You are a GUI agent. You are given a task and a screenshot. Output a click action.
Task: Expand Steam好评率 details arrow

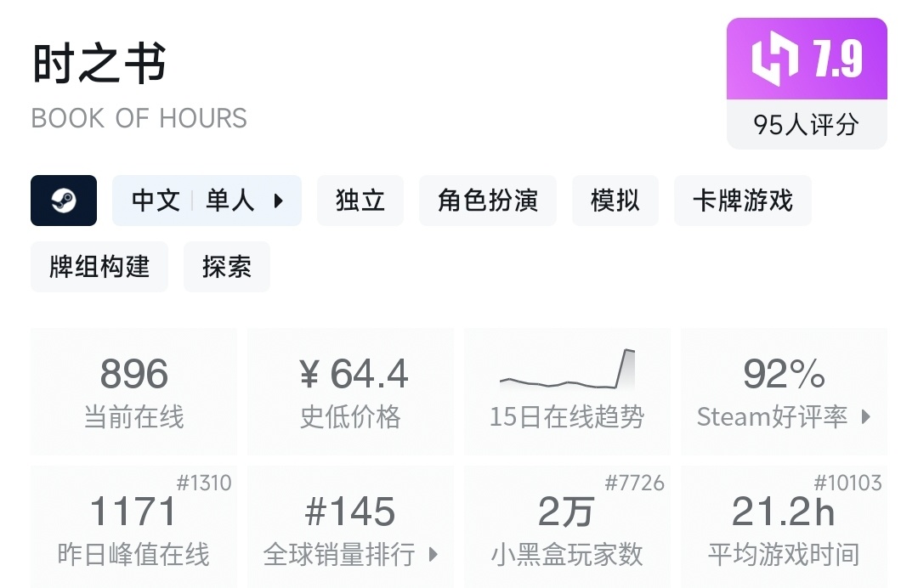coord(866,417)
